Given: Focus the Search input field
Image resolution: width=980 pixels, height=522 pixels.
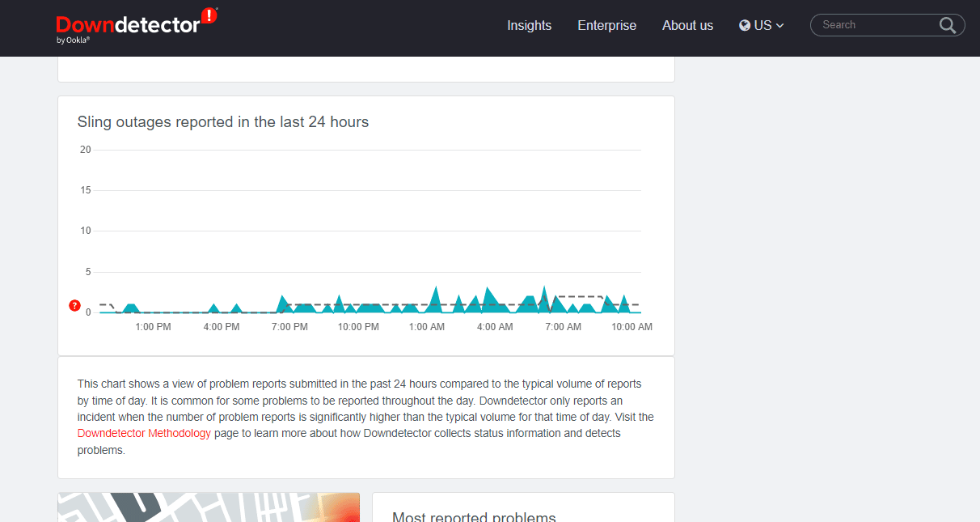Looking at the screenshot, I should pyautogui.click(x=877, y=25).
